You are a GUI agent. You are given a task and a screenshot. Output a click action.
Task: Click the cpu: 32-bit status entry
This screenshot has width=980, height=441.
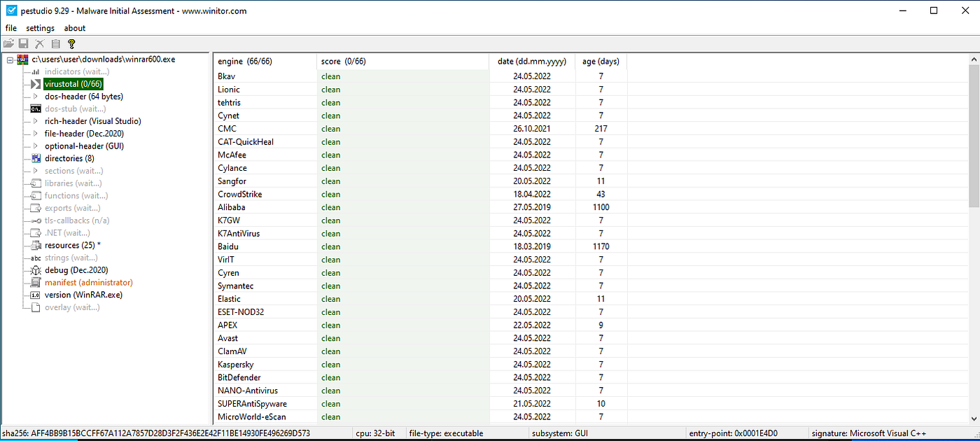(376, 433)
